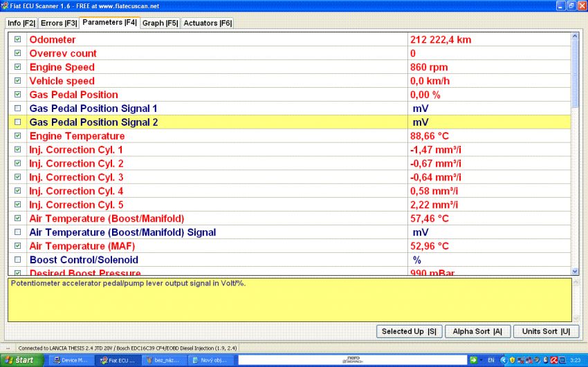This screenshot has width=588, height=367.
Task: Switch to Actuators [F6] tab
Action: click(208, 23)
